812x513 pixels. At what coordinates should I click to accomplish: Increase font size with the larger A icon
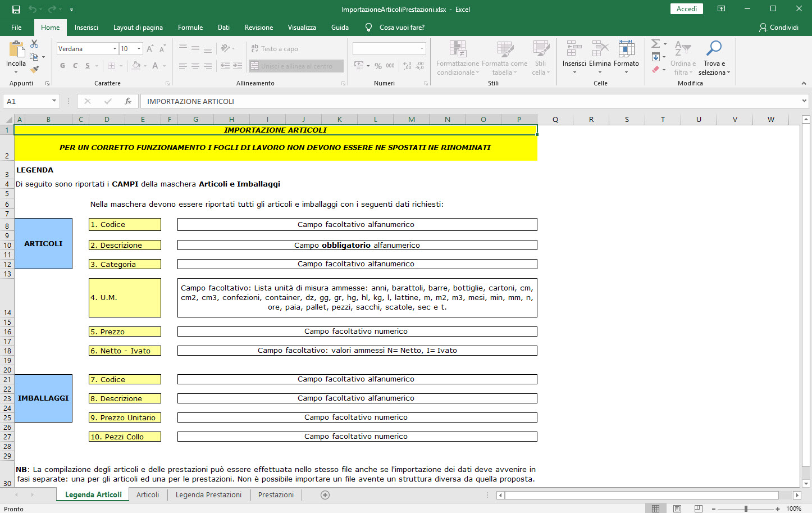click(150, 49)
